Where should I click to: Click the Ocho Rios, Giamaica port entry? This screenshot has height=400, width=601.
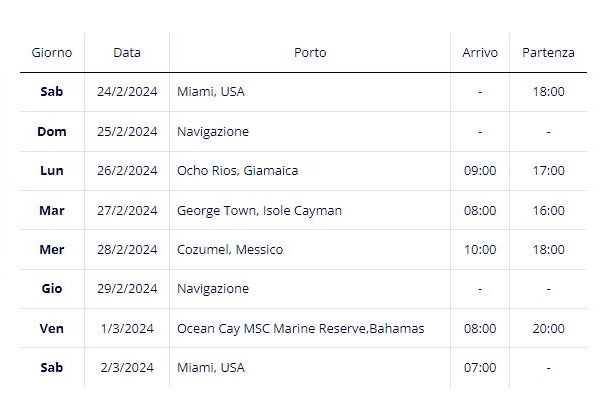[238, 170]
